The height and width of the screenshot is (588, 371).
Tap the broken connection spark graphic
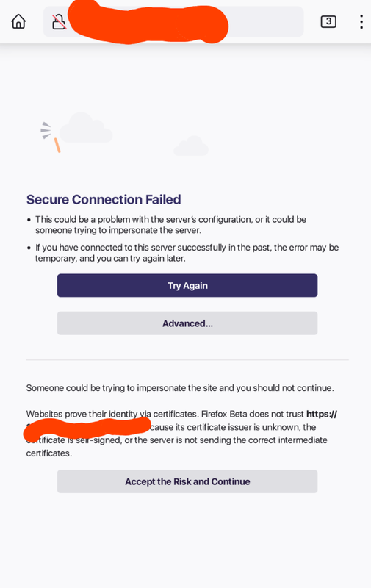click(x=51, y=137)
